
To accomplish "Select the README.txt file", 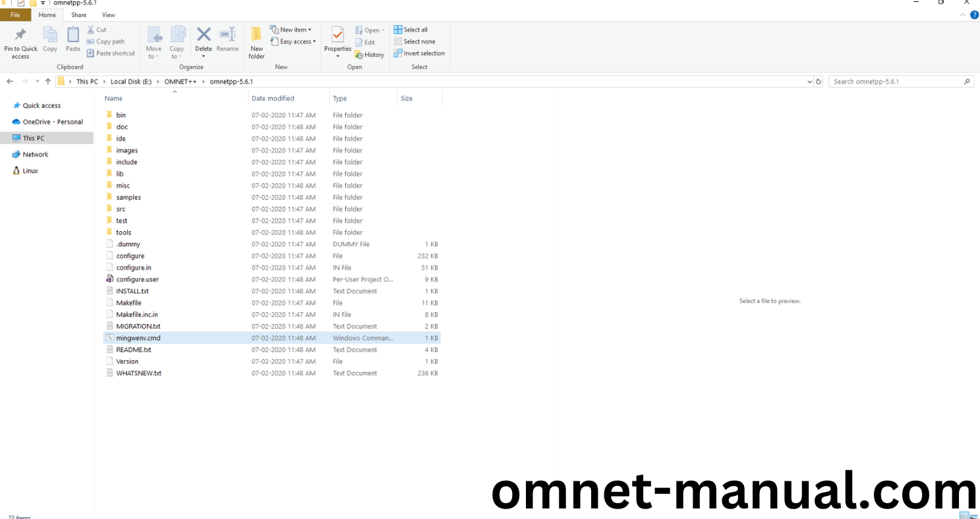I will click(x=133, y=350).
